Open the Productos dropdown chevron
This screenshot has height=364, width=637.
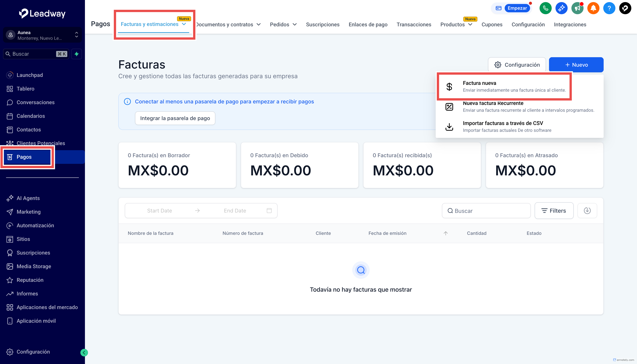tap(470, 24)
